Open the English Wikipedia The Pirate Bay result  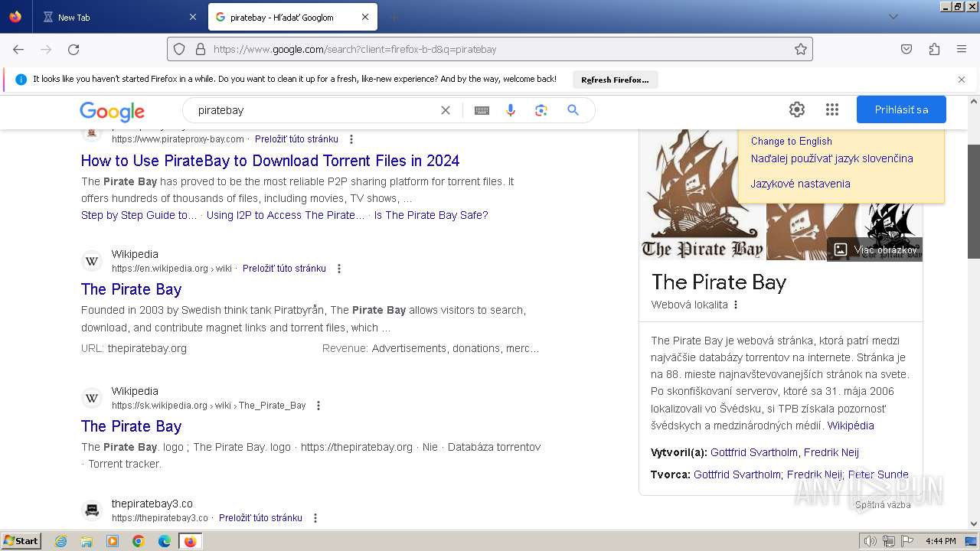[132, 289]
